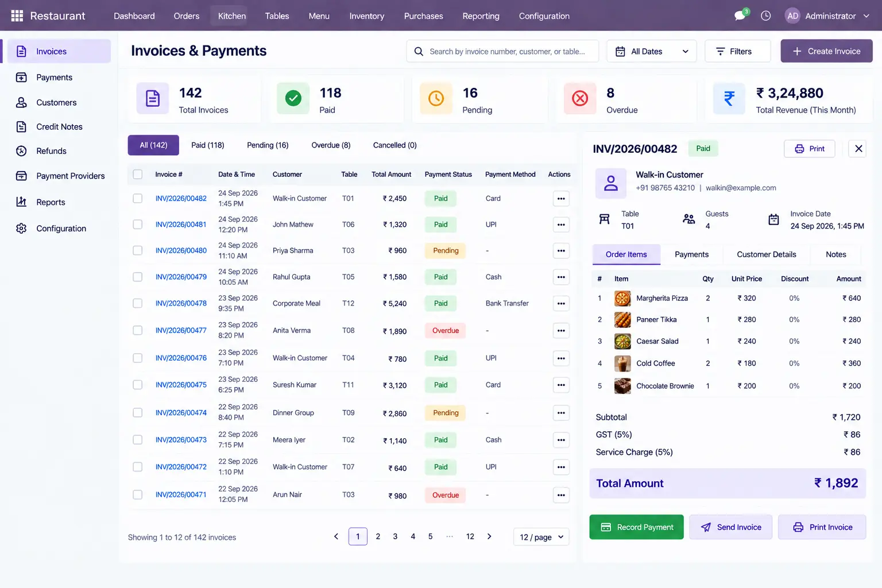This screenshot has height=588, width=882.
Task: Click the AD administrator avatar
Action: [792, 16]
